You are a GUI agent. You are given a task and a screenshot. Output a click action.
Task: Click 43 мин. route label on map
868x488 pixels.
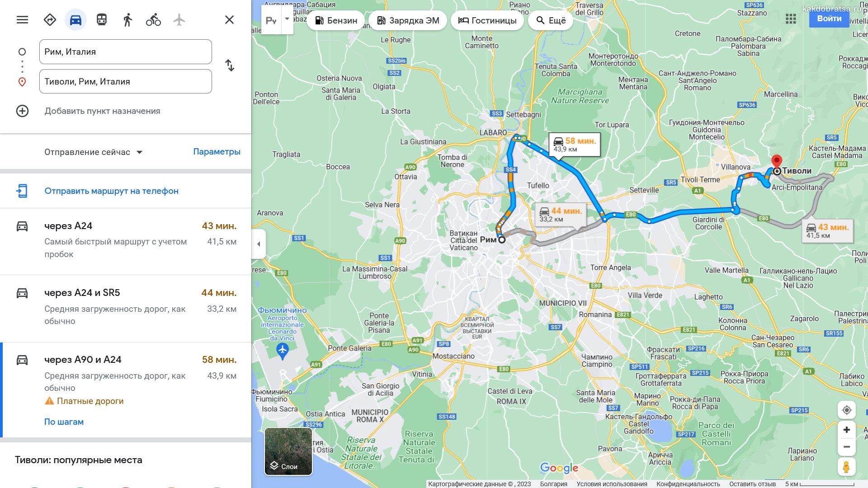pyautogui.click(x=827, y=231)
